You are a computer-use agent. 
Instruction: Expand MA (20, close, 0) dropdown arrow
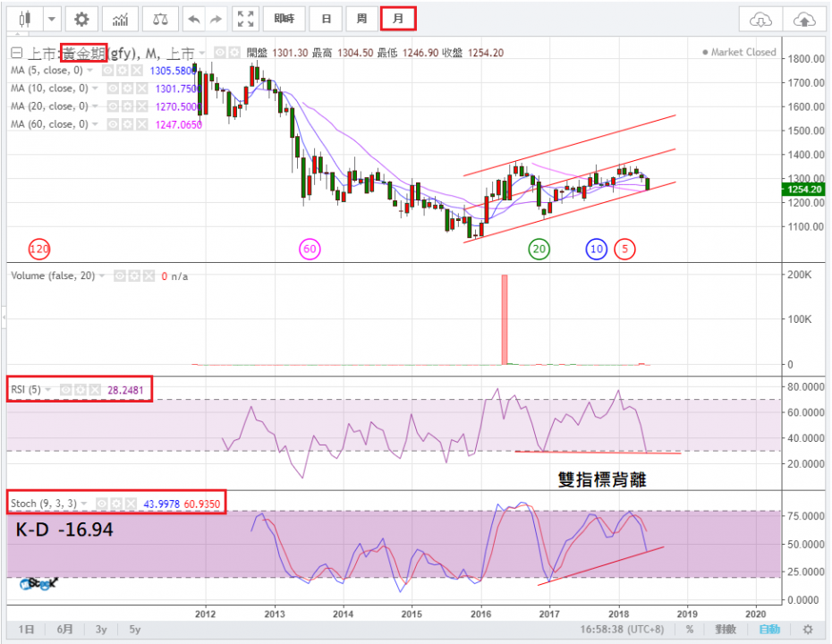(96, 106)
